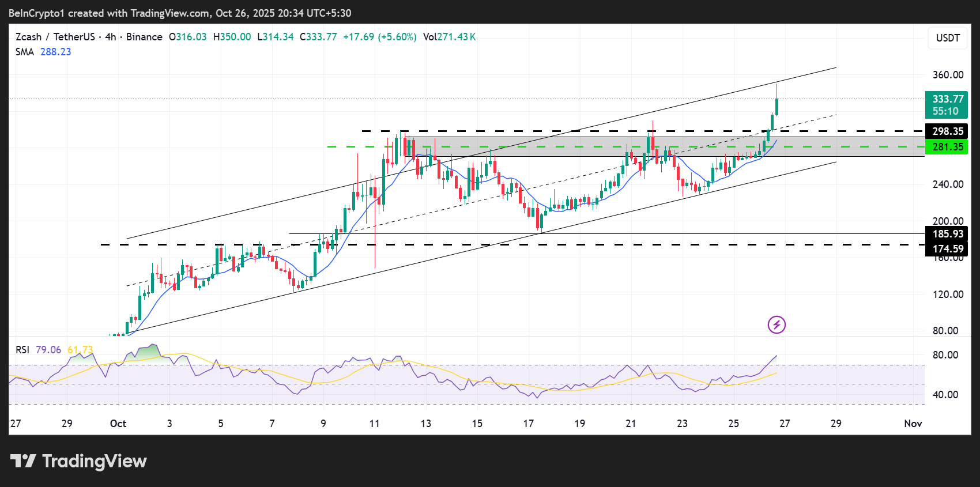Viewport: 980px width, 487px height.
Task: Click the Vol 271.43K volume readout
Action: click(x=449, y=37)
